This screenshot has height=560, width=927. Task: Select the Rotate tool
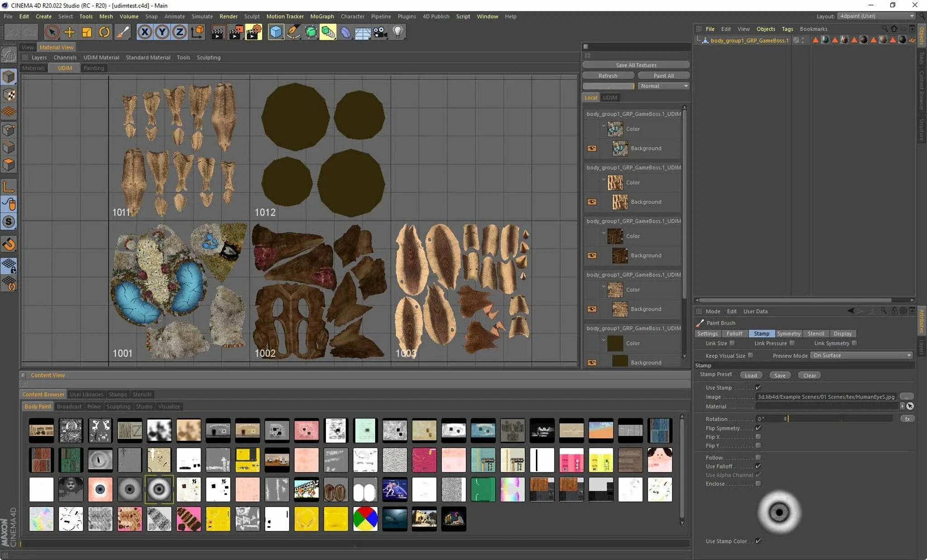[x=105, y=32]
